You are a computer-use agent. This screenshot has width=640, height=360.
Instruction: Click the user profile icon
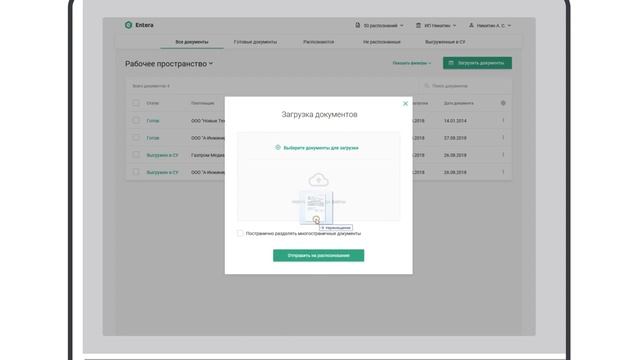point(471,25)
